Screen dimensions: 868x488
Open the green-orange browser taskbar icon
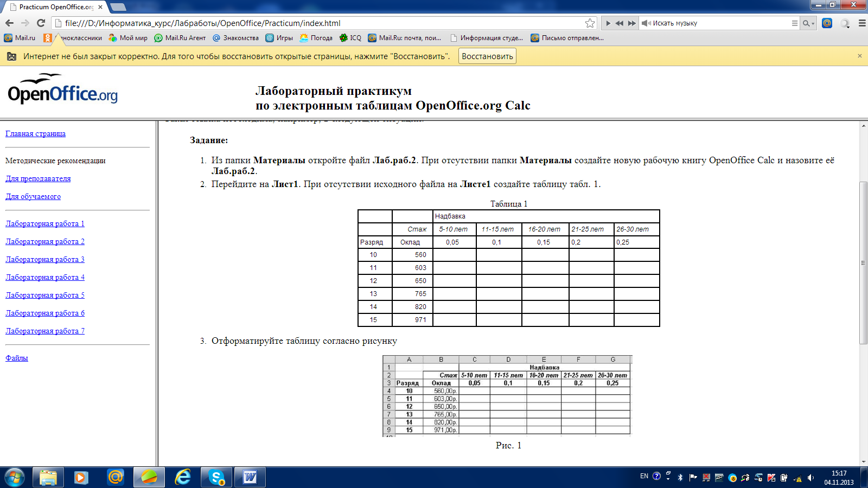tap(149, 477)
